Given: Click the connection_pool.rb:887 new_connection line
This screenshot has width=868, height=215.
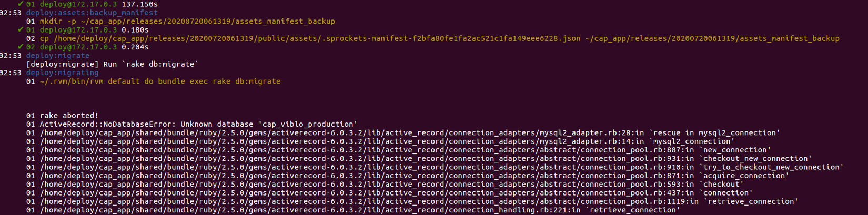Looking at the screenshot, I should pos(405,150).
